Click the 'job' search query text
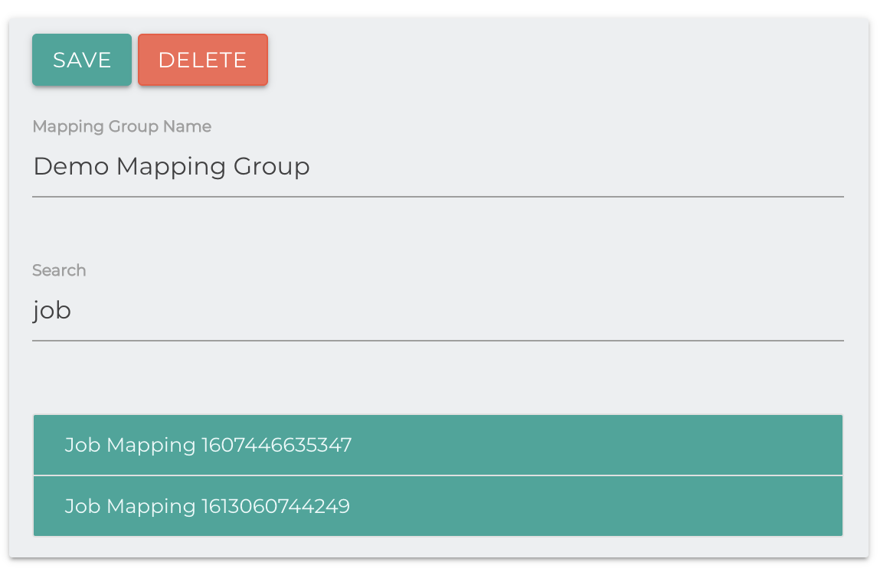 tap(52, 311)
